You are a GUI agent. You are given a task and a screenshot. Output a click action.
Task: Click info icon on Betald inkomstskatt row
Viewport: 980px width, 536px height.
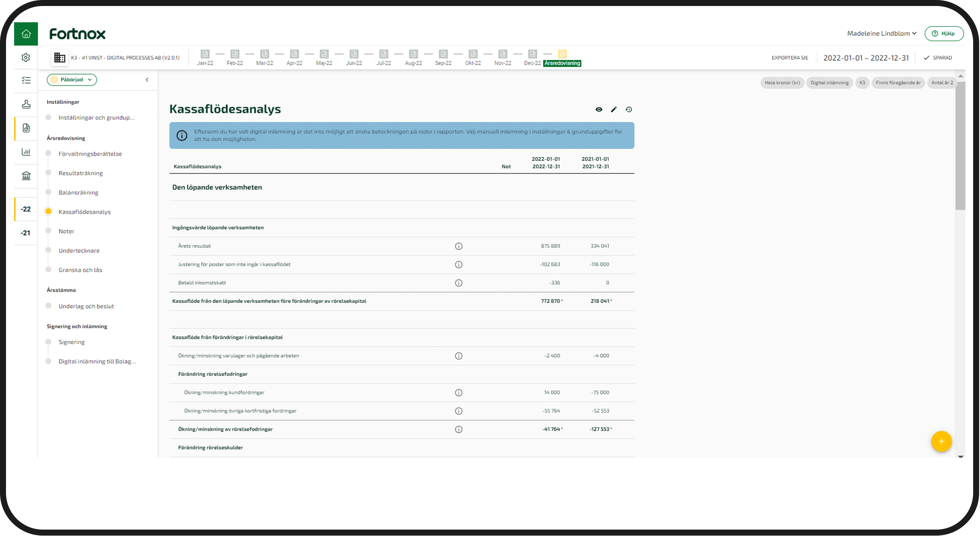click(459, 283)
